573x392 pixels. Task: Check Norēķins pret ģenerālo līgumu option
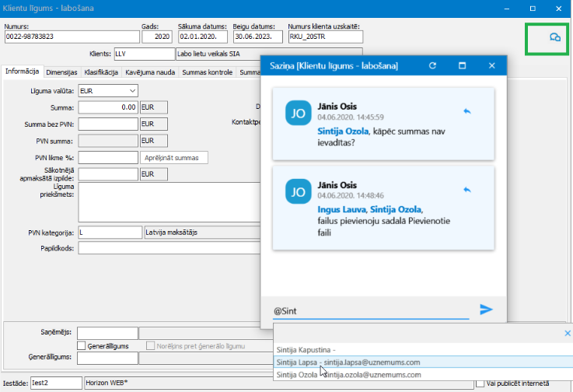point(149,345)
